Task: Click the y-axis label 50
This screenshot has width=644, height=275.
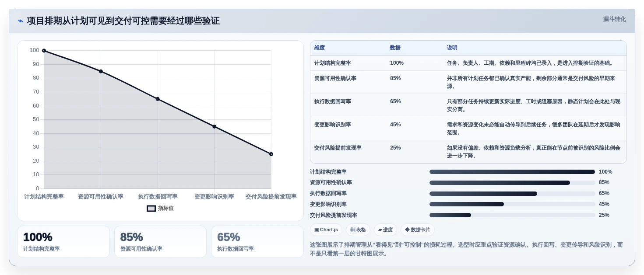Action: click(36, 119)
